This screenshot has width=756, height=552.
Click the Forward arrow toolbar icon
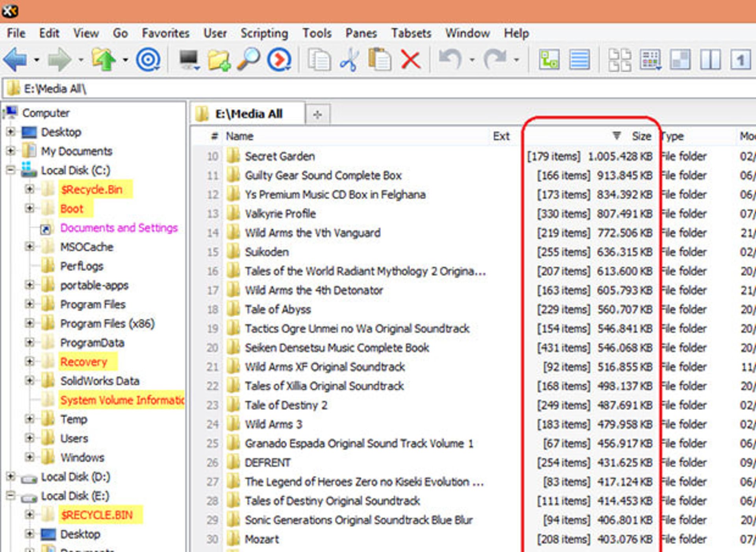tap(59, 60)
